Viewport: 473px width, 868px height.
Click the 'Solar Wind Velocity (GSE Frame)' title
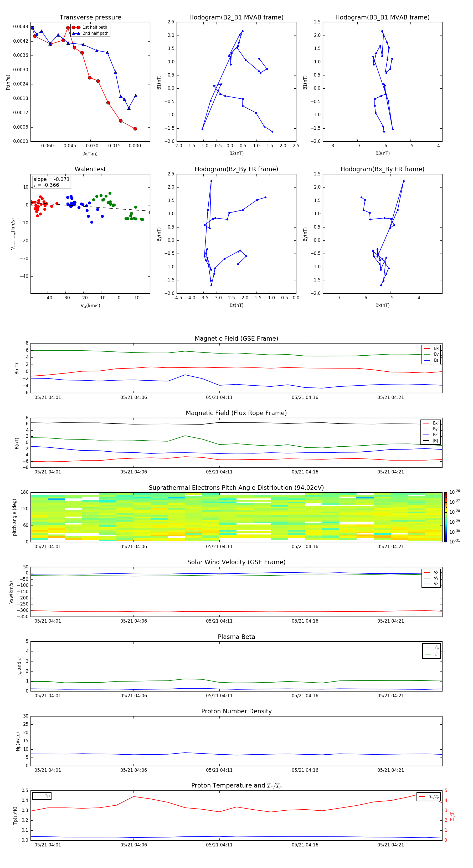point(236,562)
